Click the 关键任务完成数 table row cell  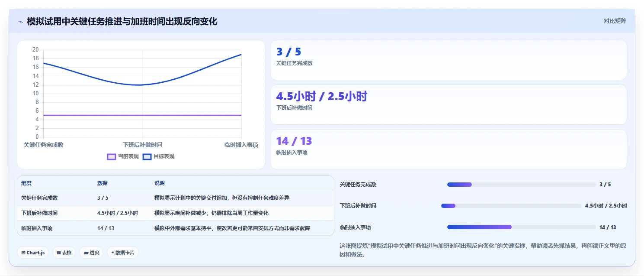(39, 198)
